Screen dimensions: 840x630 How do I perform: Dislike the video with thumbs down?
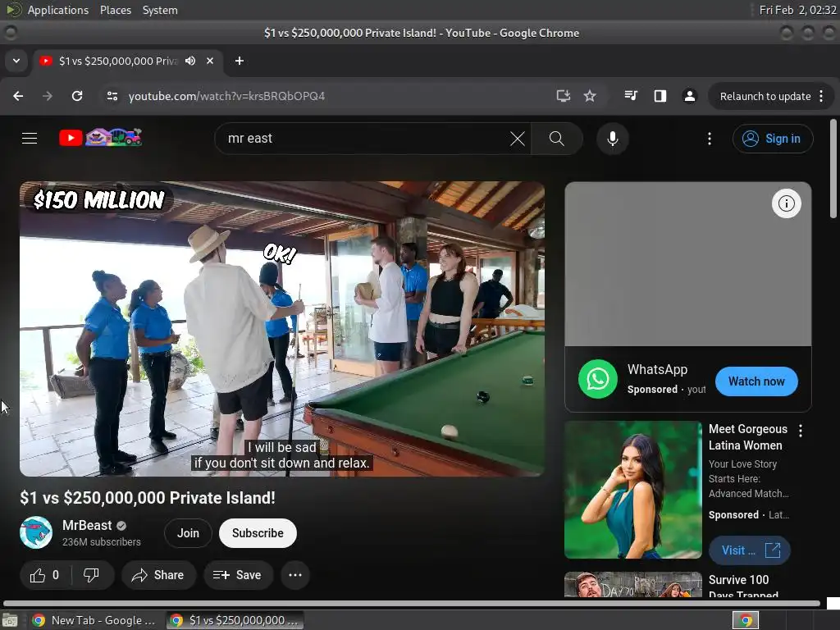(x=92, y=575)
